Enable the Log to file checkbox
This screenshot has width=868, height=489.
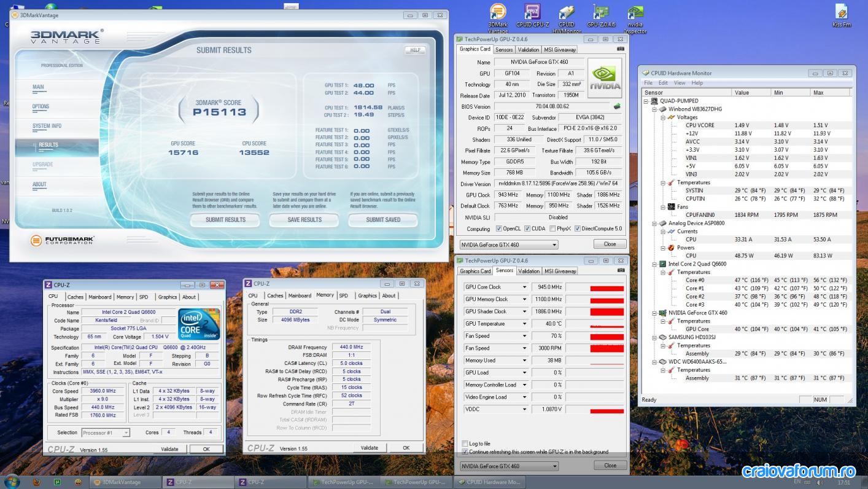tap(465, 444)
